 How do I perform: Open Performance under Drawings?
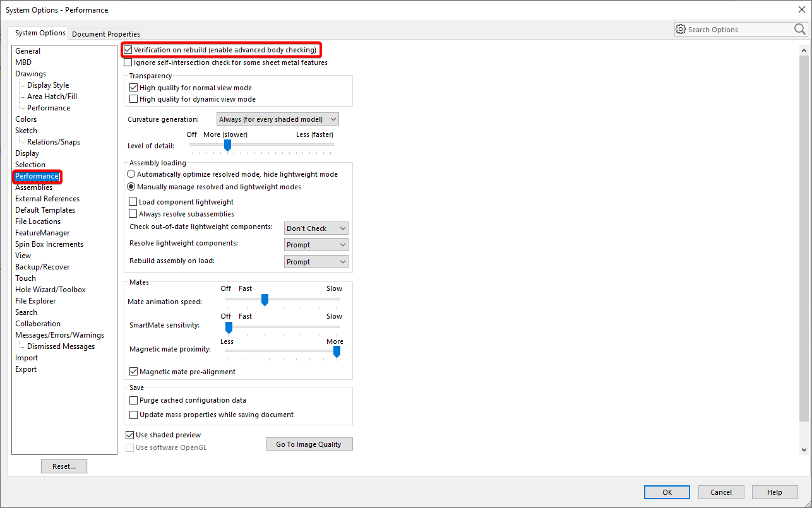pos(49,108)
